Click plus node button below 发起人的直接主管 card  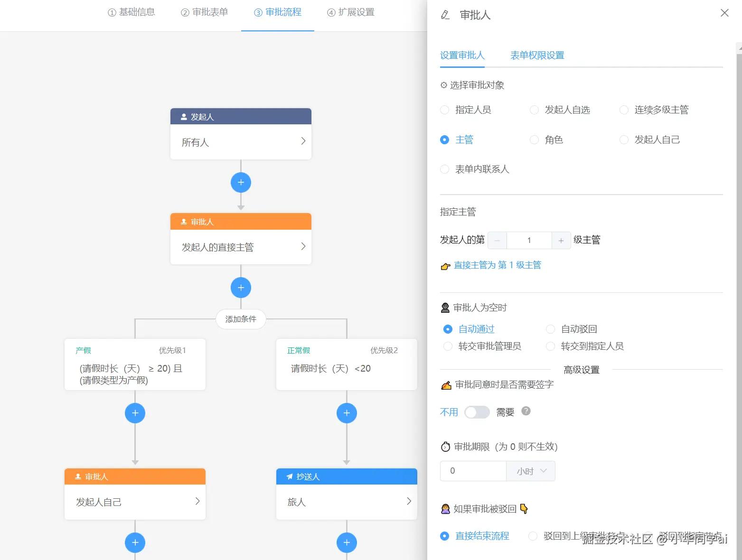(x=241, y=288)
